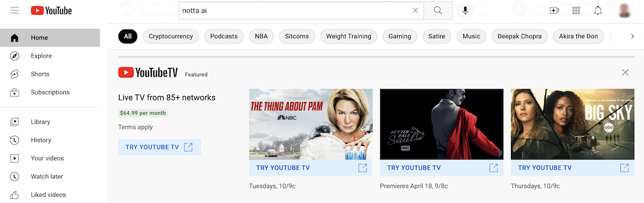Open the notifications bell

click(x=598, y=10)
